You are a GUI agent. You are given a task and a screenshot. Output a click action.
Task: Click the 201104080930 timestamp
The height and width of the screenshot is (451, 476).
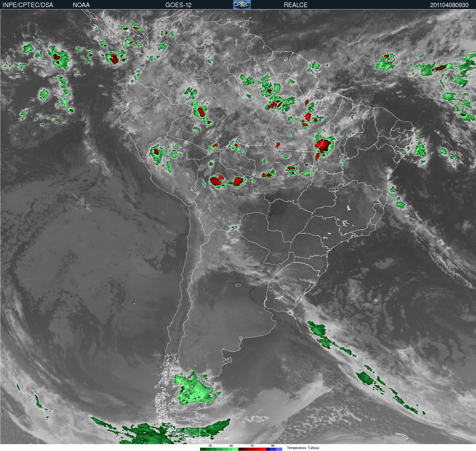click(449, 5)
